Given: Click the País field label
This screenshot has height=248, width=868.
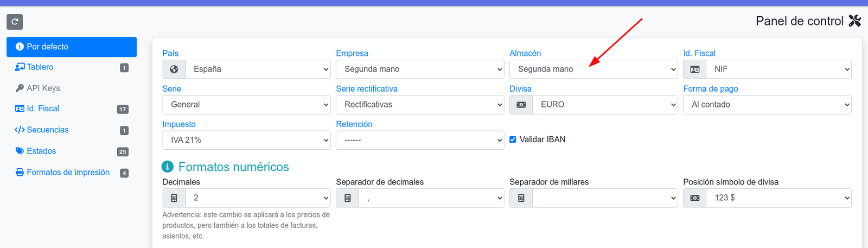Looking at the screenshot, I should tap(170, 53).
